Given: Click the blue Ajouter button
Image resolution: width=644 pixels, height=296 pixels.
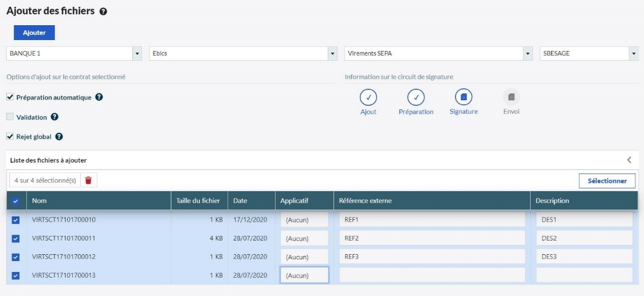Looking at the screenshot, I should [x=34, y=33].
